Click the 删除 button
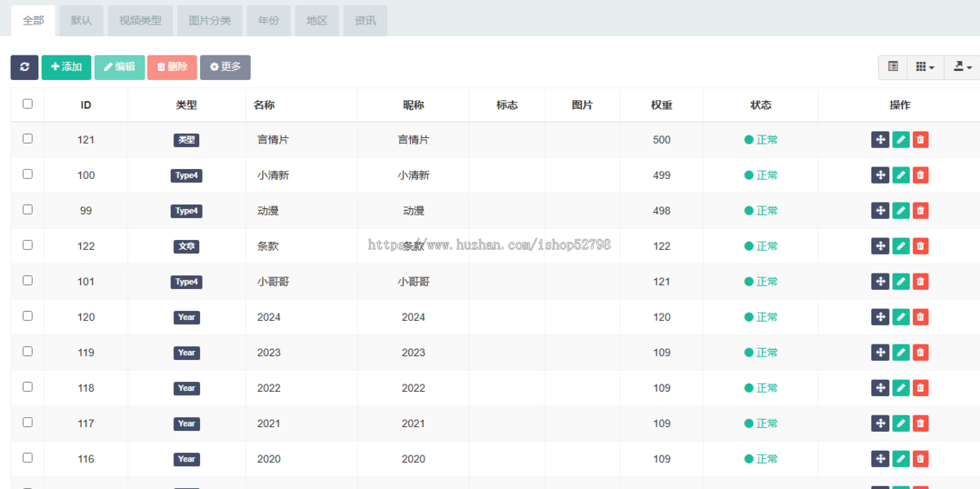 [x=172, y=67]
